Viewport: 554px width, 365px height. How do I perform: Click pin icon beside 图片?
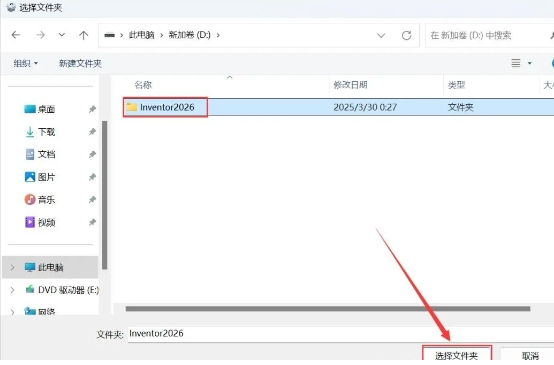click(x=92, y=177)
